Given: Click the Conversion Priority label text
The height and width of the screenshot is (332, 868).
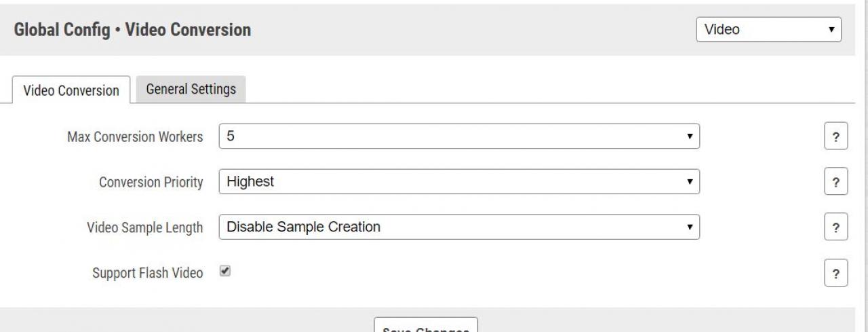Looking at the screenshot, I should coord(151,183).
